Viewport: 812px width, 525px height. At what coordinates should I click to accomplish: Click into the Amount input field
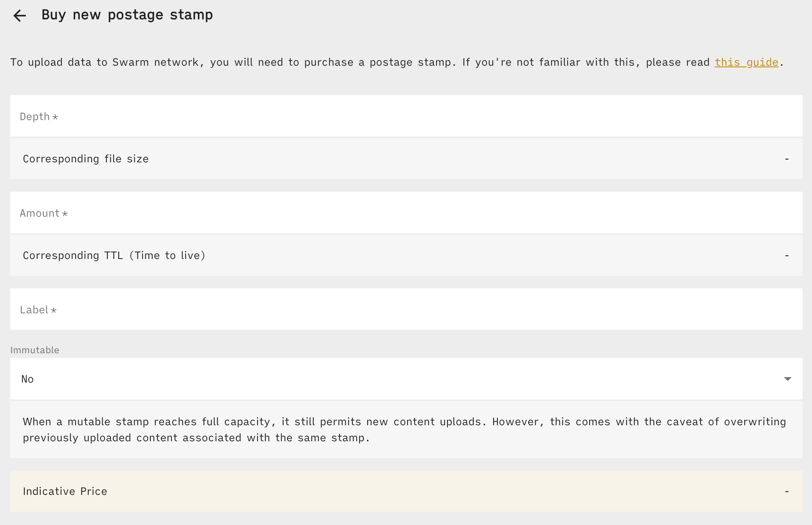tap(406, 213)
